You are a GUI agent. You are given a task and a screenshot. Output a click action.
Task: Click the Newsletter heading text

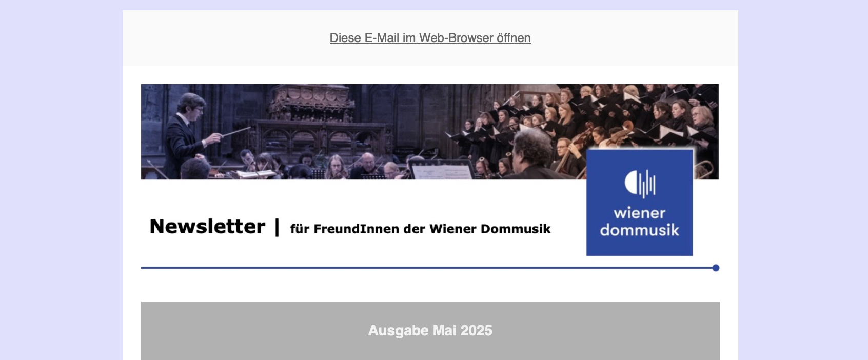(207, 226)
